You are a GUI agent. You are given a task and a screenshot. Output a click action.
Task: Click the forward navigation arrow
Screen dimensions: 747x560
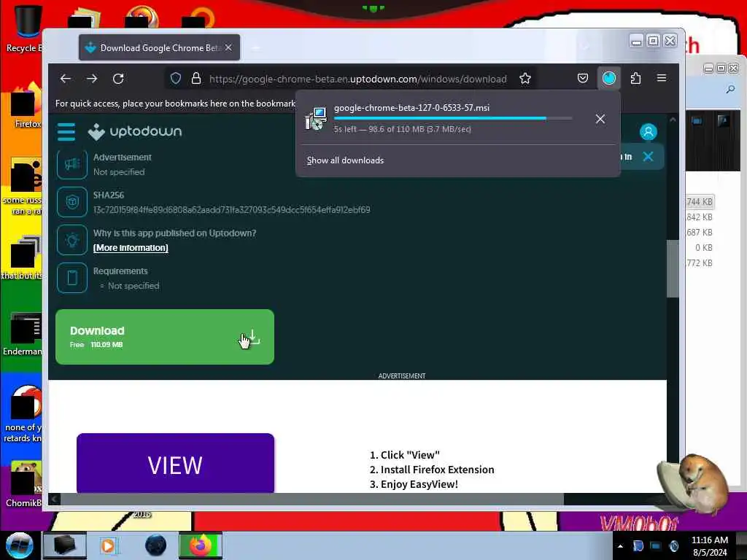click(x=92, y=79)
